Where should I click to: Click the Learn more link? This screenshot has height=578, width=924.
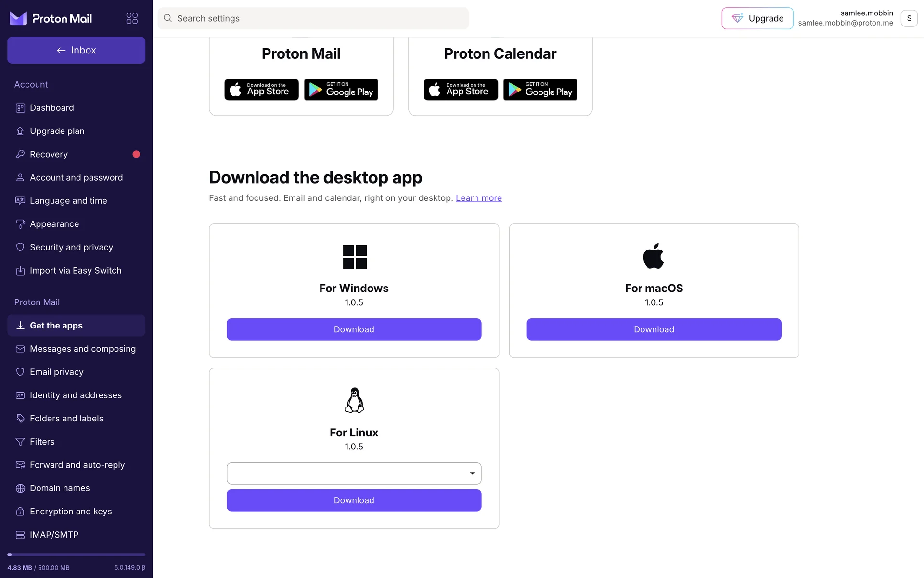pyautogui.click(x=478, y=198)
